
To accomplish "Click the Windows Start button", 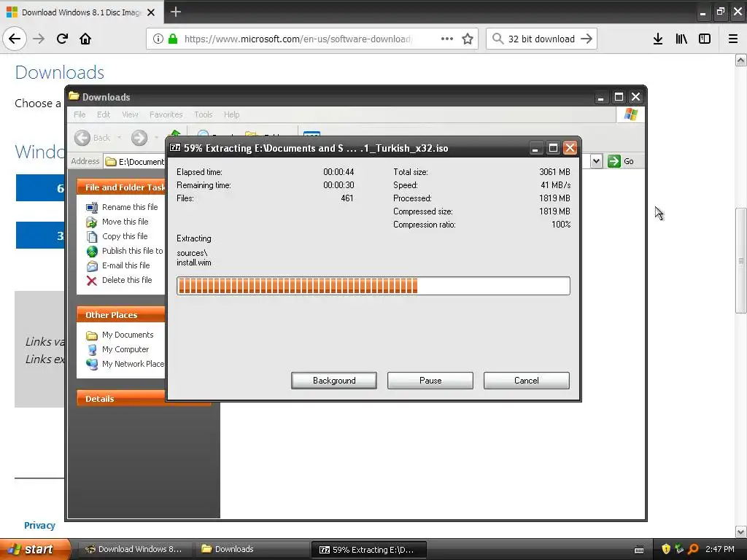I will point(34,549).
